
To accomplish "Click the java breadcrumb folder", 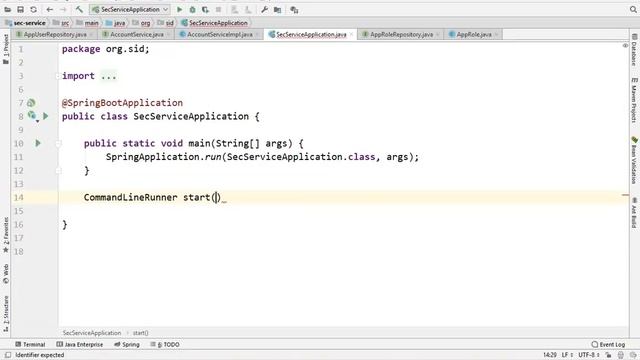I will pyautogui.click(x=116, y=23).
